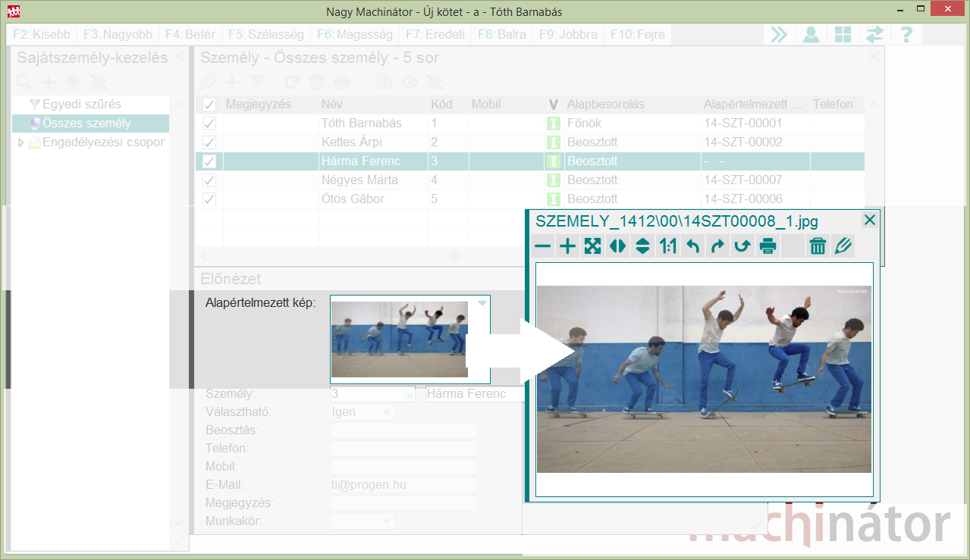This screenshot has height=560, width=970.
Task: Click the pin icon in Személy toolbar
Action: point(435,82)
